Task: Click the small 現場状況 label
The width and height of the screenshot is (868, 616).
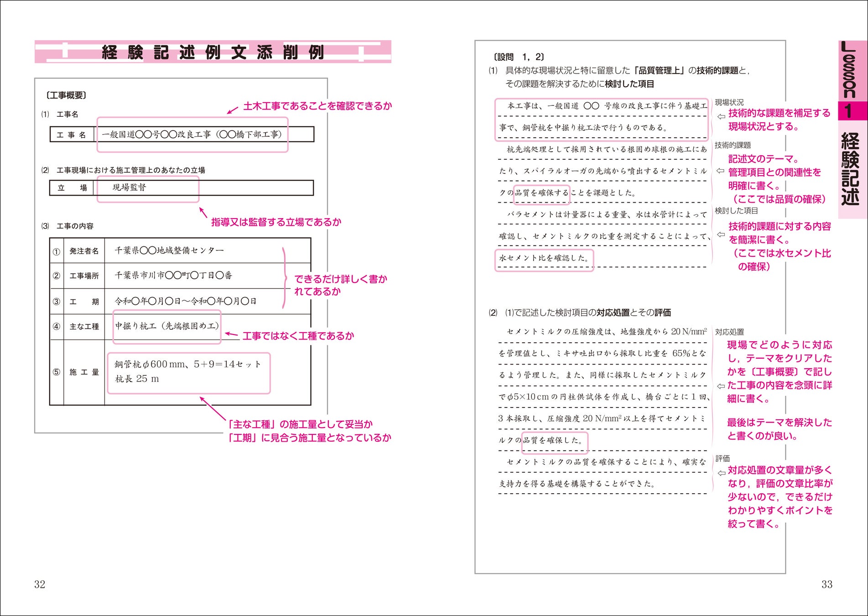Action: 729,102
